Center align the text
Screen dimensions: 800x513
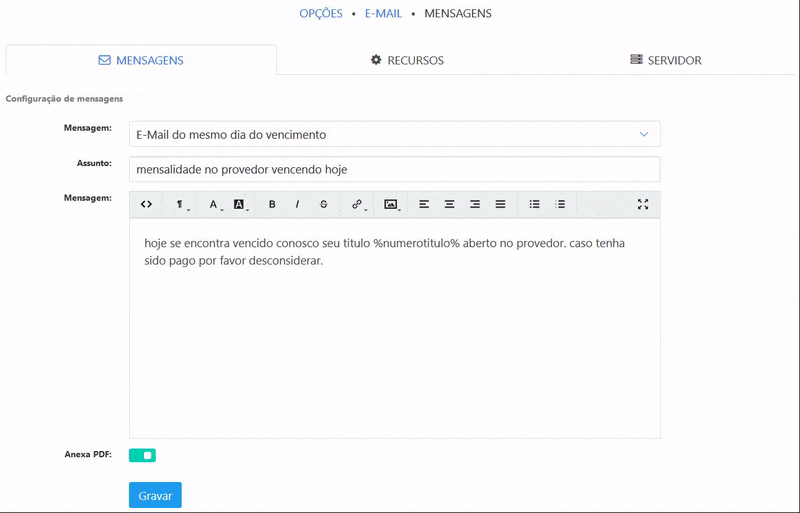[449, 204]
